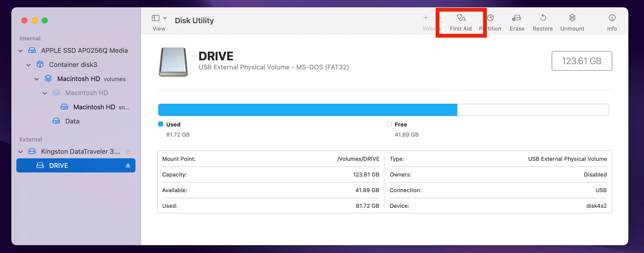The height and width of the screenshot is (253, 644).
Task: Select the greyed Macintosh HD entry
Action: coord(76,93)
